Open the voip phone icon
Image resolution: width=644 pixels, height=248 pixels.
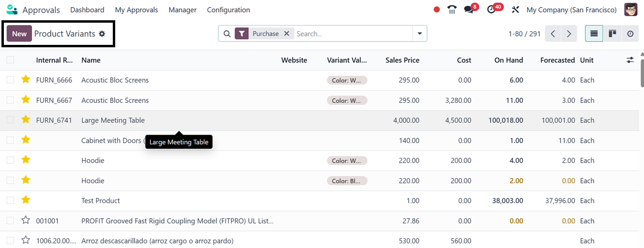pos(452,10)
